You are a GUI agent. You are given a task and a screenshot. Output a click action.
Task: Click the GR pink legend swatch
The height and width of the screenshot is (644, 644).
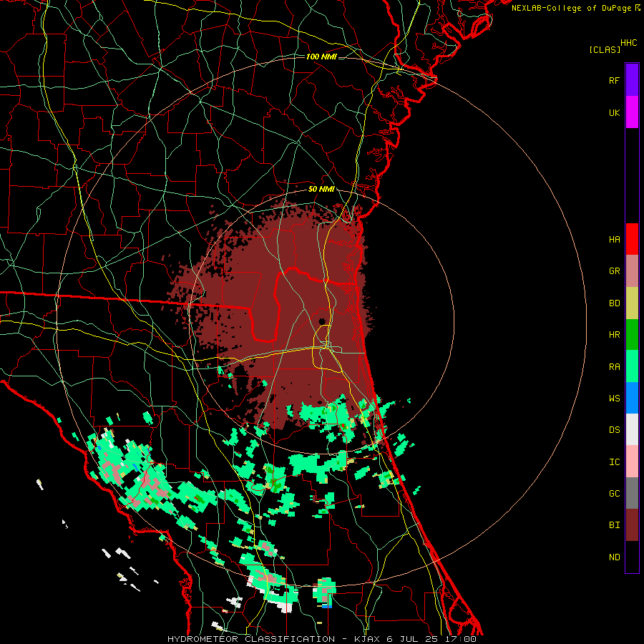coord(632,271)
